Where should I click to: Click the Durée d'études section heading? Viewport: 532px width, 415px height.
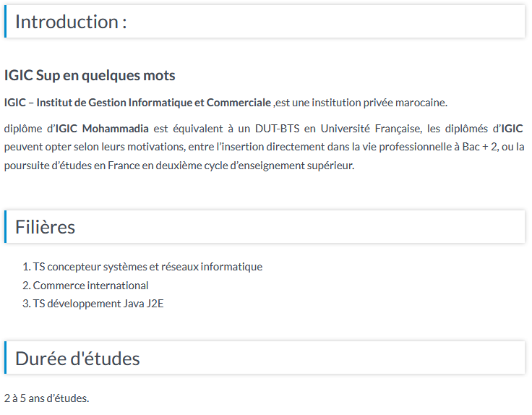pyautogui.click(x=77, y=359)
